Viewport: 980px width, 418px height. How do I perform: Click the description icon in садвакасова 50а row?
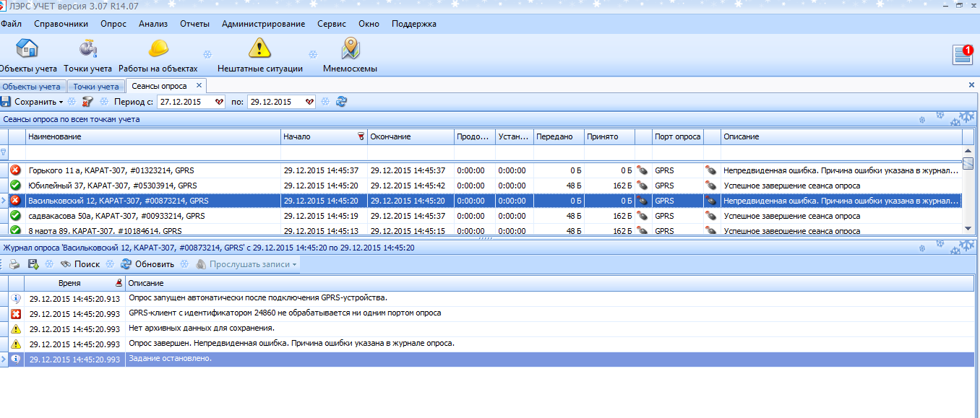(712, 216)
